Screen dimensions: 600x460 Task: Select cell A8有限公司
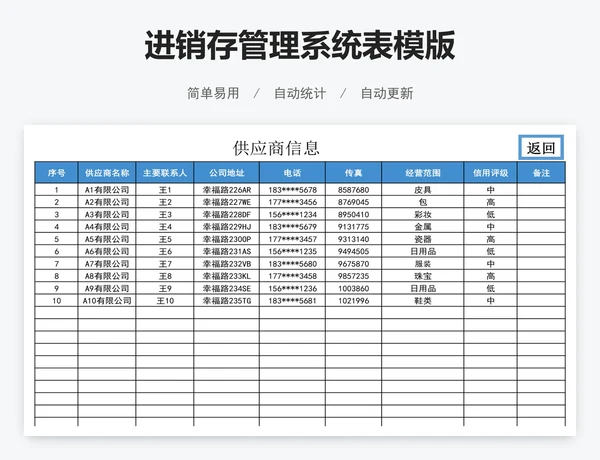click(x=107, y=276)
